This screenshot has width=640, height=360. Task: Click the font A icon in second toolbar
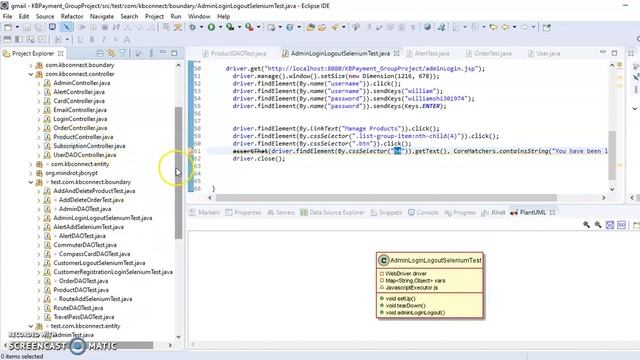(127, 40)
